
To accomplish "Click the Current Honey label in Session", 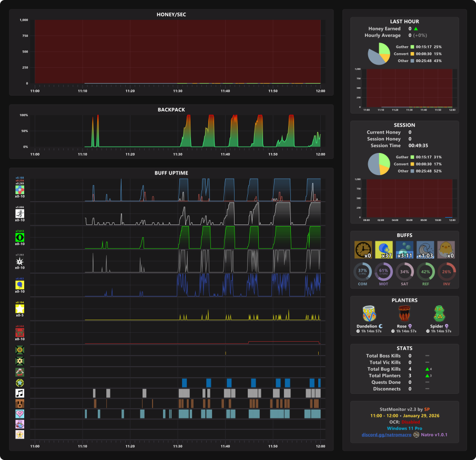I will coord(384,132).
